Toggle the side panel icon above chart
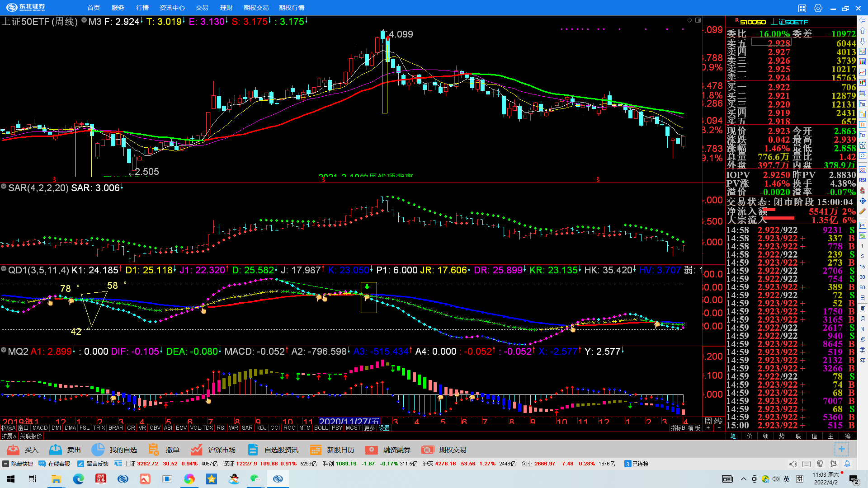The image size is (868, 488). point(698,20)
